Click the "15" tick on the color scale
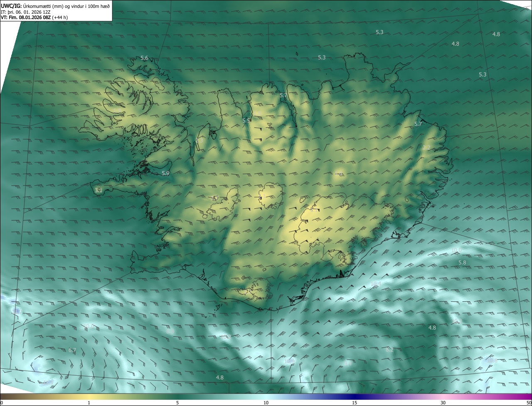The height and width of the screenshot is (406, 532). coord(355,403)
